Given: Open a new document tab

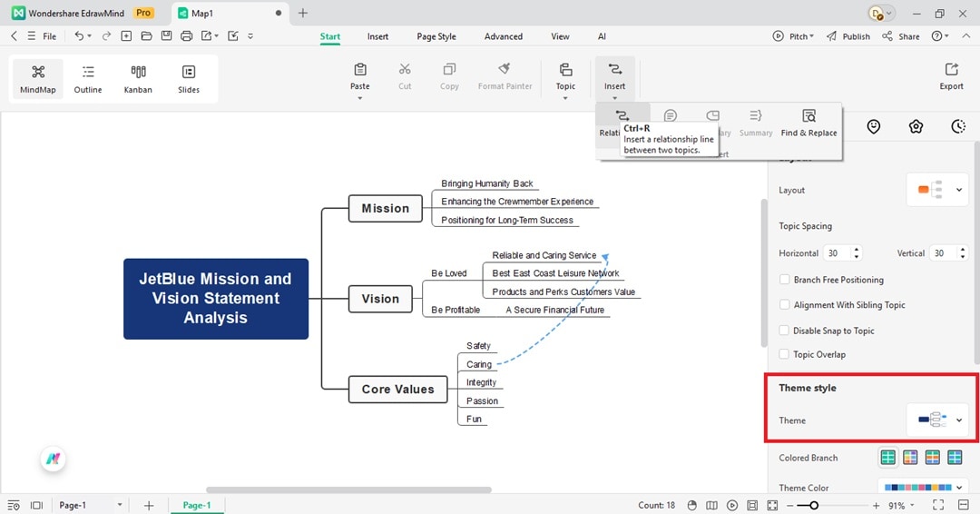Looking at the screenshot, I should (302, 13).
